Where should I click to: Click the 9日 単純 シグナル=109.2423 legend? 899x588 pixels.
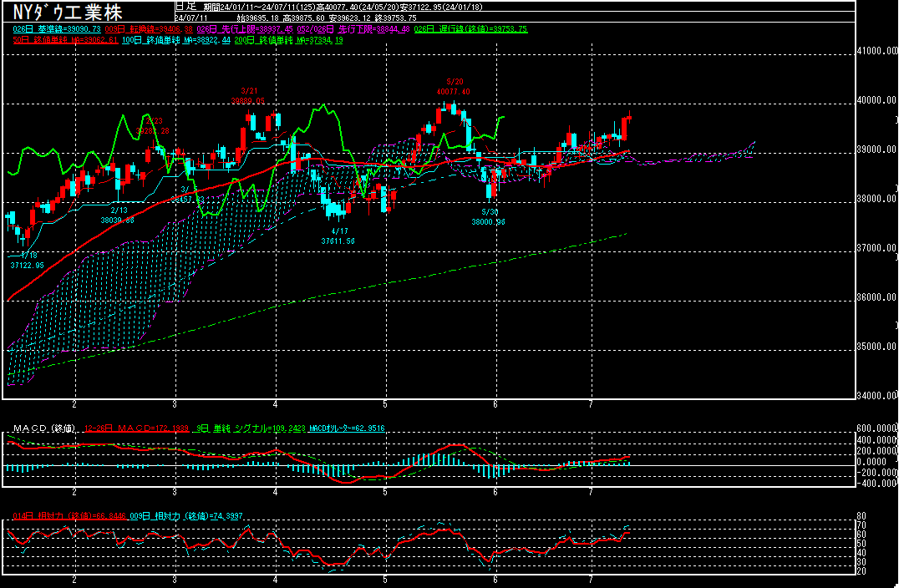click(x=249, y=428)
